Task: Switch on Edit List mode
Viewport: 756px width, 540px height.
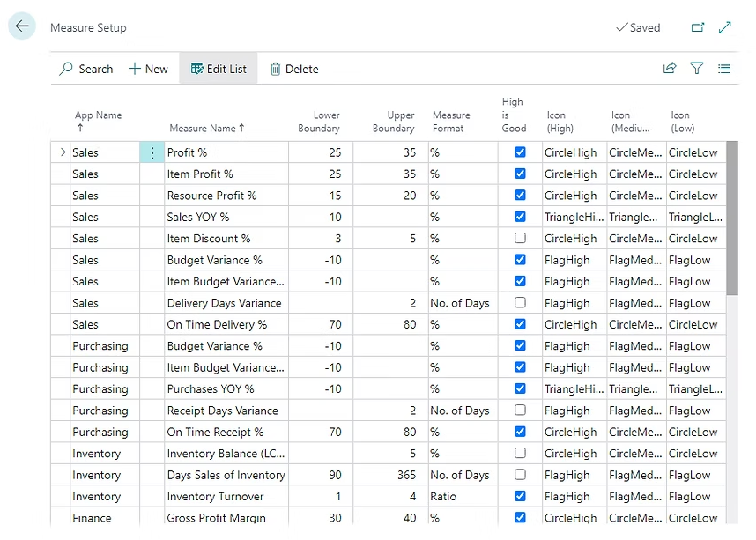Action: (x=219, y=69)
